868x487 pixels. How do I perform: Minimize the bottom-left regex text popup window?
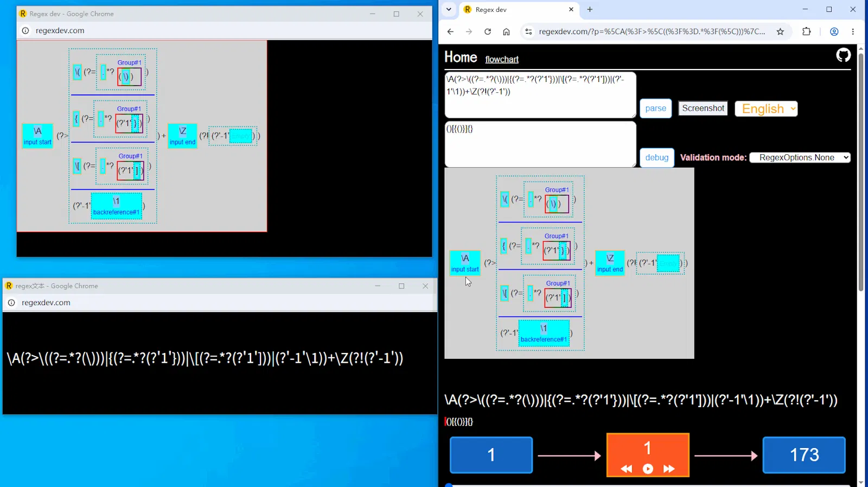pyautogui.click(x=378, y=286)
